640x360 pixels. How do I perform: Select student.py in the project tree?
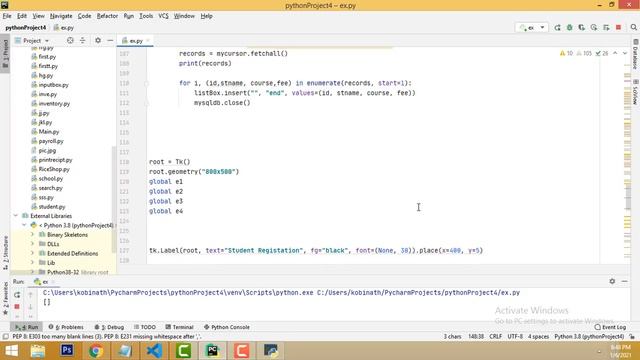[51, 207]
